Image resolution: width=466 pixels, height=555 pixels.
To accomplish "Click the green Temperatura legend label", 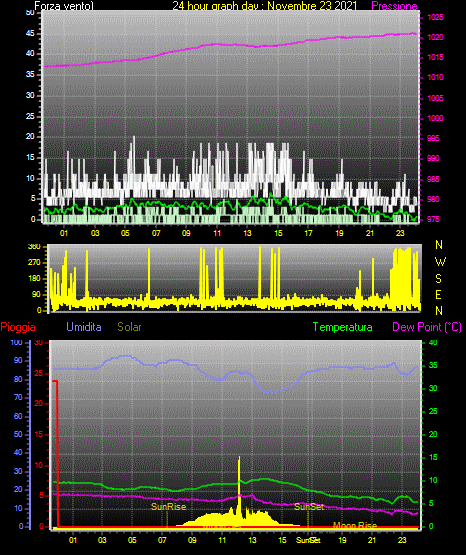I will tap(342, 327).
